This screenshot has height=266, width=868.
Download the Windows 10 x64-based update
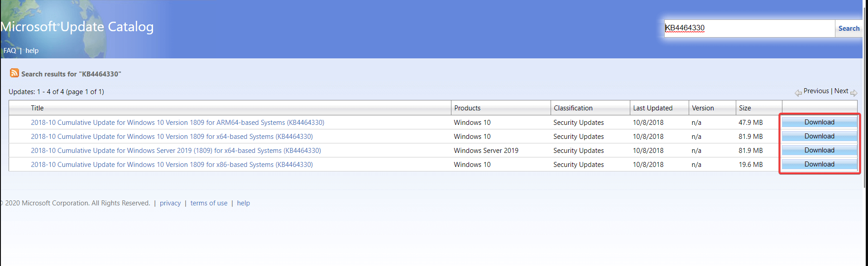click(x=819, y=136)
